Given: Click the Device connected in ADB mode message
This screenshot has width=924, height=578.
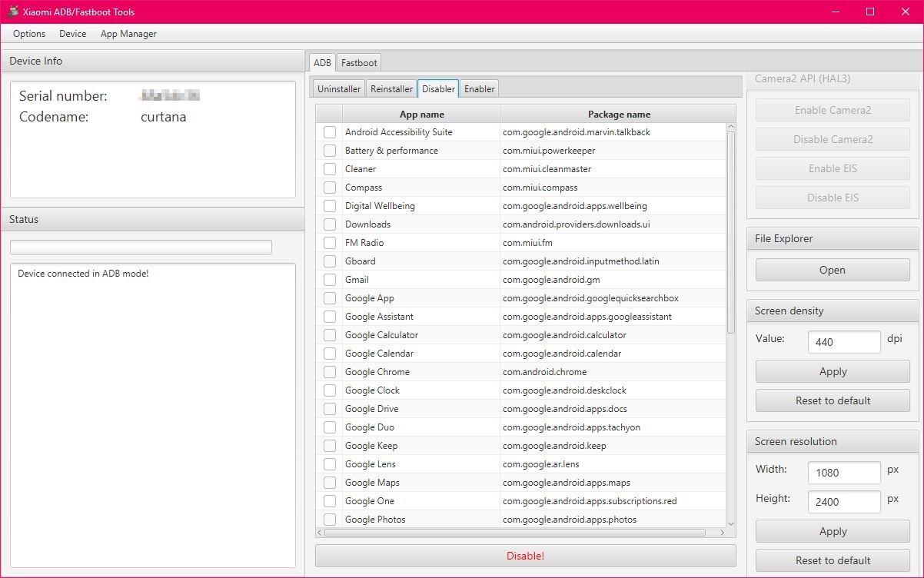Looking at the screenshot, I should click(x=83, y=274).
